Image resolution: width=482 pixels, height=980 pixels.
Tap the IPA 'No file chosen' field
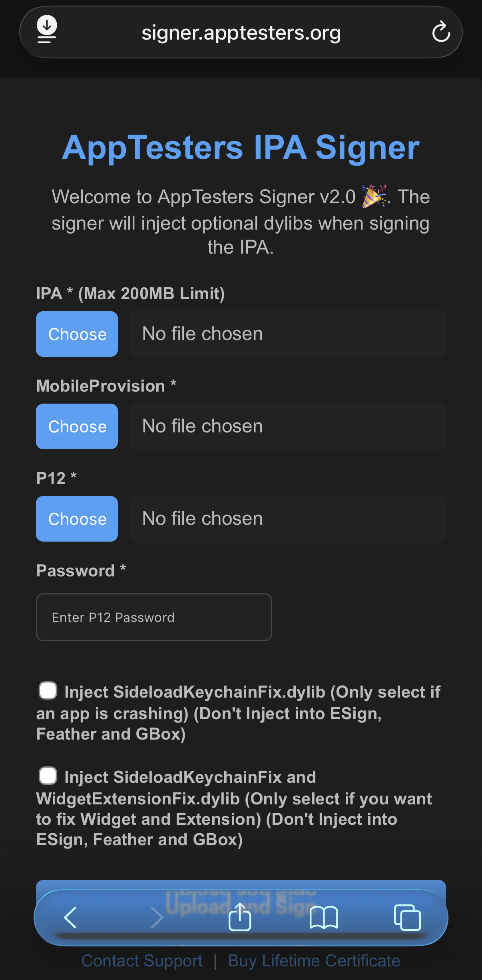(x=288, y=334)
